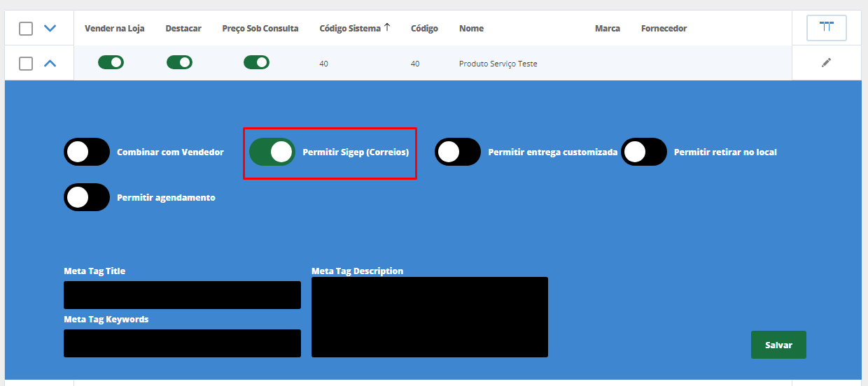Click the pencil edit icon for product 40

(826, 63)
